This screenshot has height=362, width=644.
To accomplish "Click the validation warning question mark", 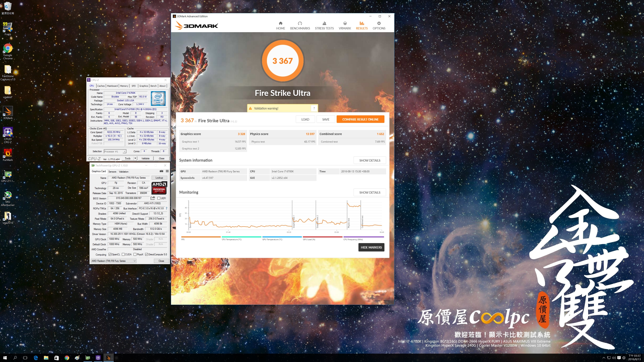I will (x=314, y=108).
